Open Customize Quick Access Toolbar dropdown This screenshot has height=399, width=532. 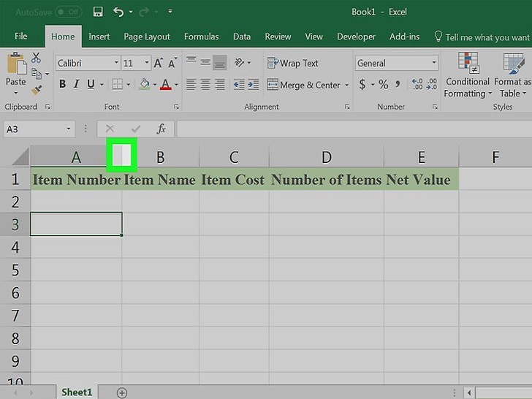click(170, 12)
